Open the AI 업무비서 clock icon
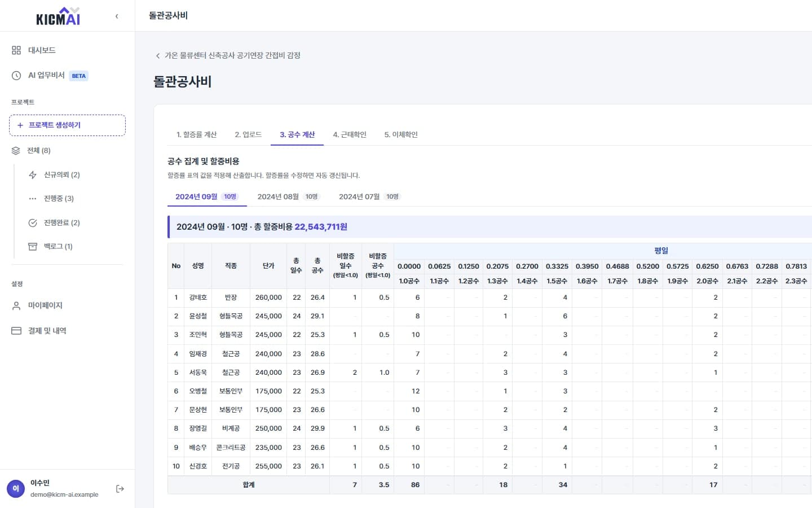Image resolution: width=812 pixels, height=508 pixels. point(16,76)
